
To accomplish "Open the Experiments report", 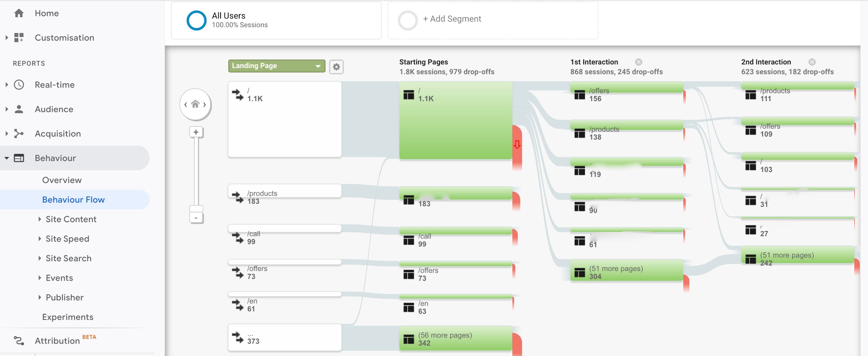I will pyautogui.click(x=68, y=317).
